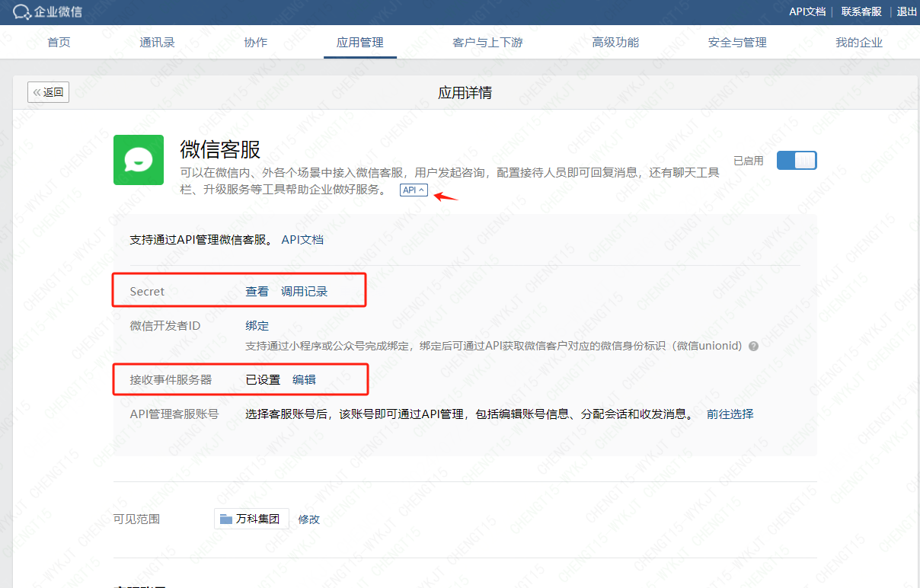920x588 pixels.
Task: Open API文档 link in top header
Action: pyautogui.click(x=807, y=11)
